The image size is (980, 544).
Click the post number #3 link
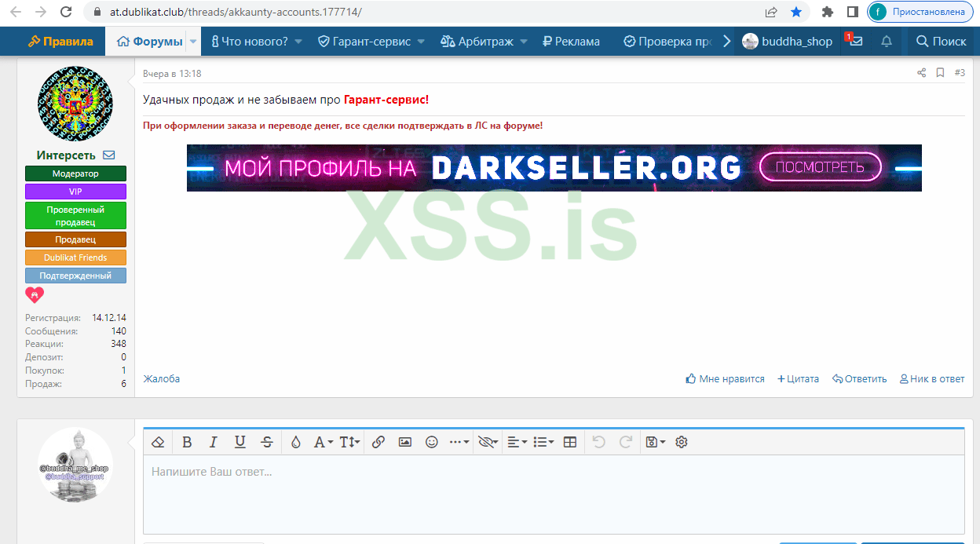pyautogui.click(x=960, y=73)
